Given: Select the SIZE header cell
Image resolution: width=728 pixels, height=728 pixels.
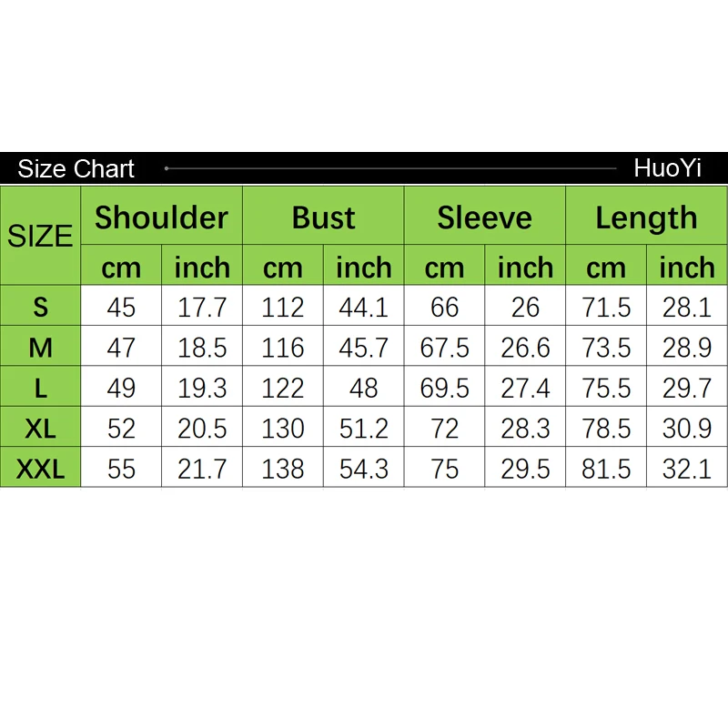Looking at the screenshot, I should click(x=40, y=236).
